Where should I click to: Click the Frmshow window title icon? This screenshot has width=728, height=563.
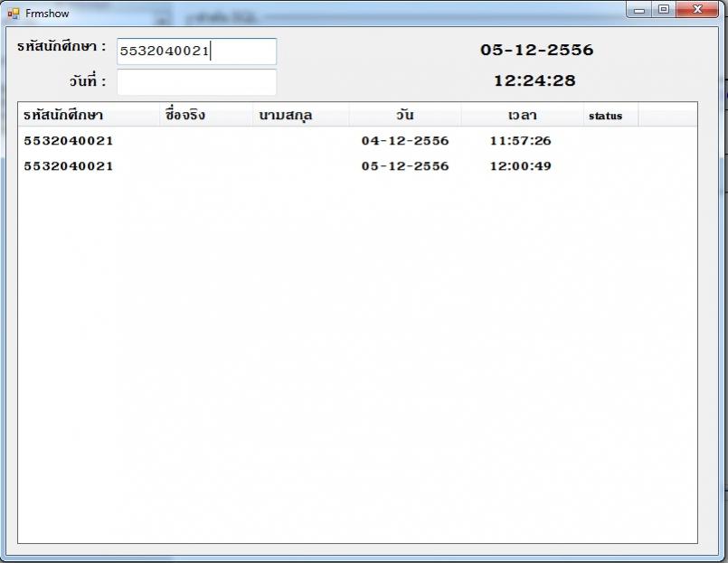[14, 14]
